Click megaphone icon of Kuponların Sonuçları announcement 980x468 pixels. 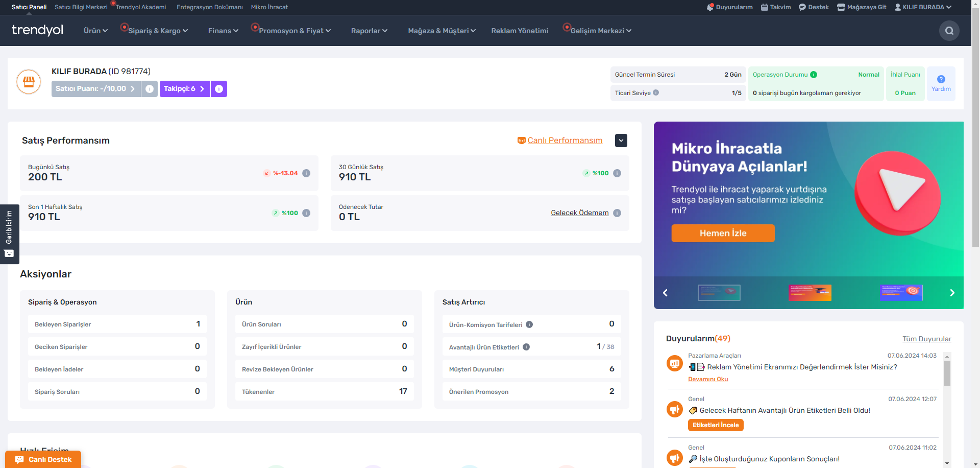pos(675,458)
